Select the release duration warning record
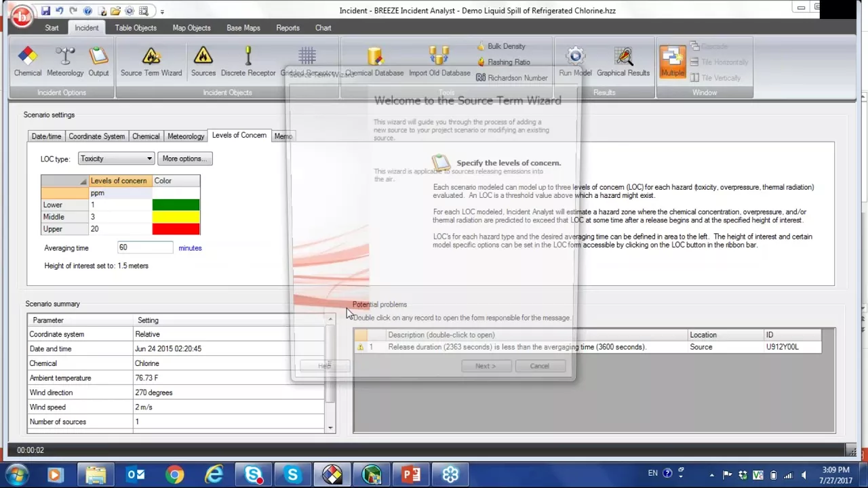 (x=587, y=347)
